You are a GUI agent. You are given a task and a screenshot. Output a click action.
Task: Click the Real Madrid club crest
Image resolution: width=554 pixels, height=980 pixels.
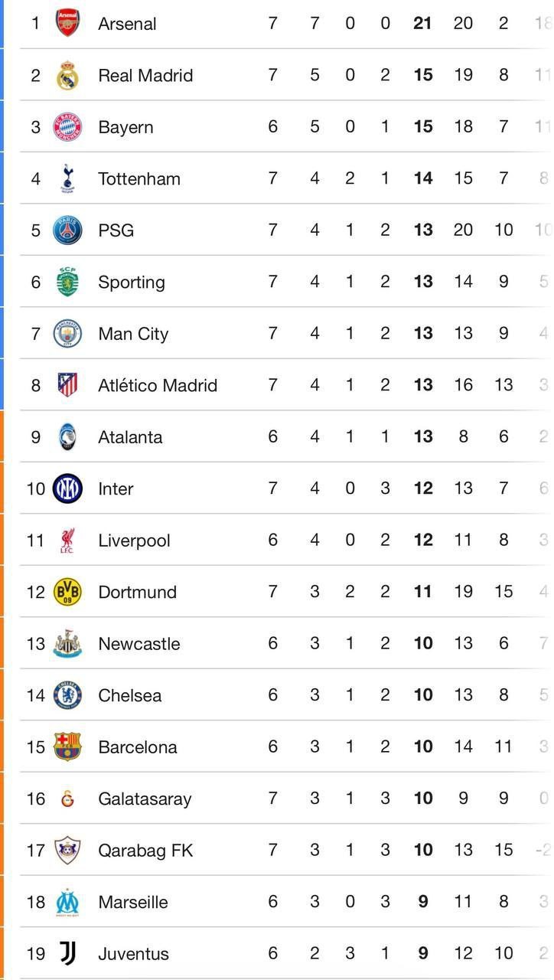[67, 75]
